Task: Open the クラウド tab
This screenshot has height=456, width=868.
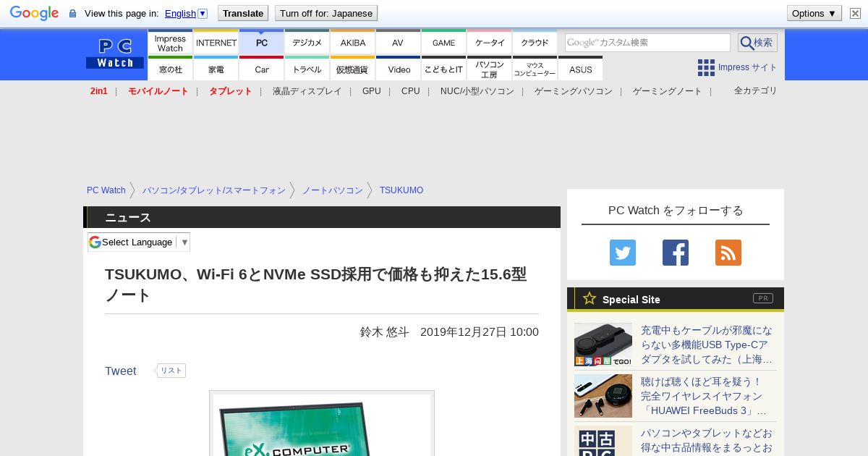Action: (535, 43)
